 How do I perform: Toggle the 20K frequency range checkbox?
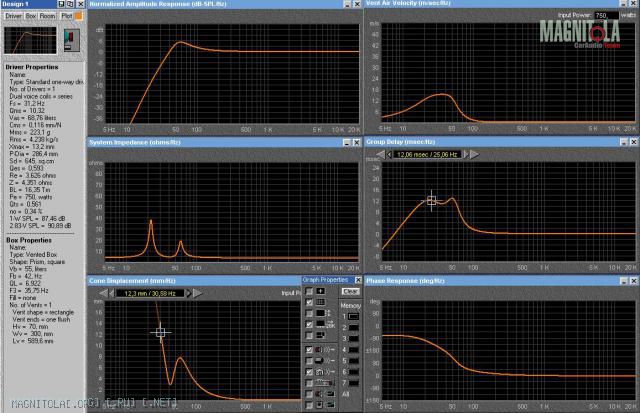(309, 324)
